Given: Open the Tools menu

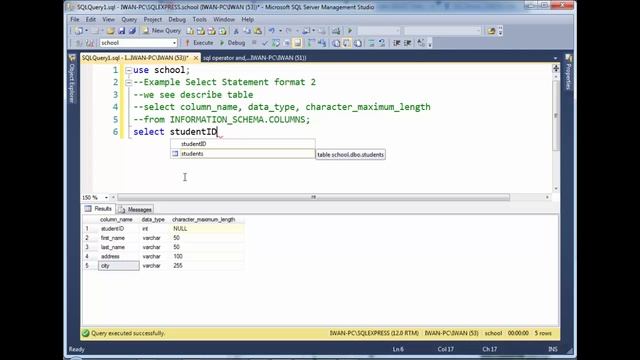Looking at the screenshot, I should (x=200, y=19).
